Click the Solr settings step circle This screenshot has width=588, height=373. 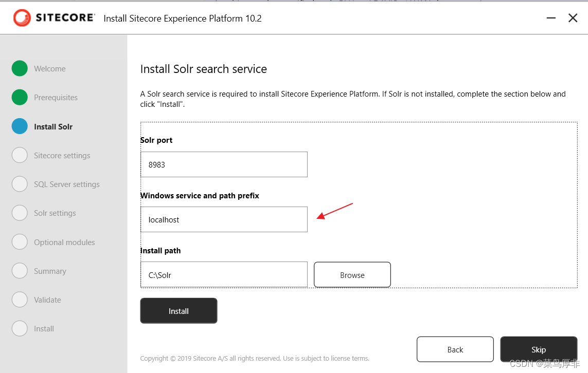click(x=20, y=213)
